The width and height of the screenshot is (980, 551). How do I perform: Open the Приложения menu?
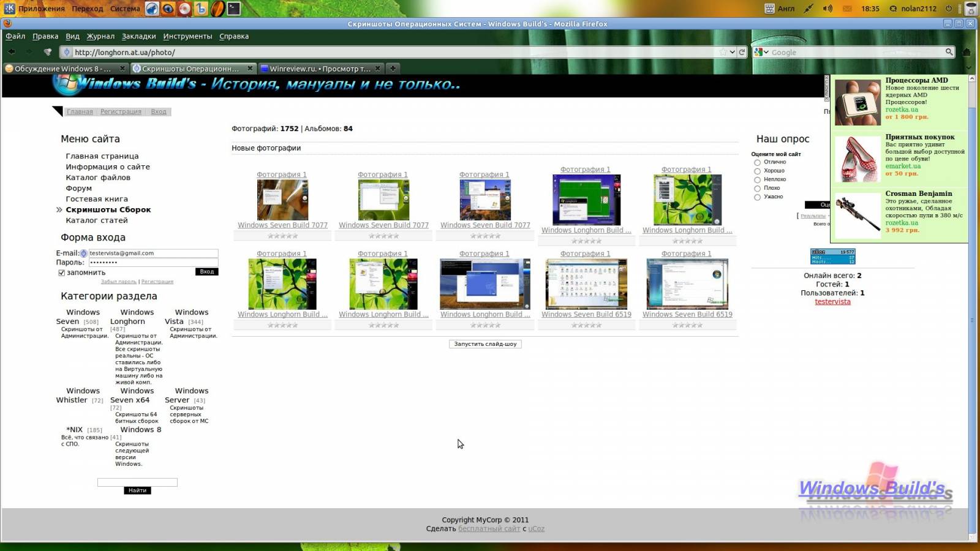pos(42,8)
